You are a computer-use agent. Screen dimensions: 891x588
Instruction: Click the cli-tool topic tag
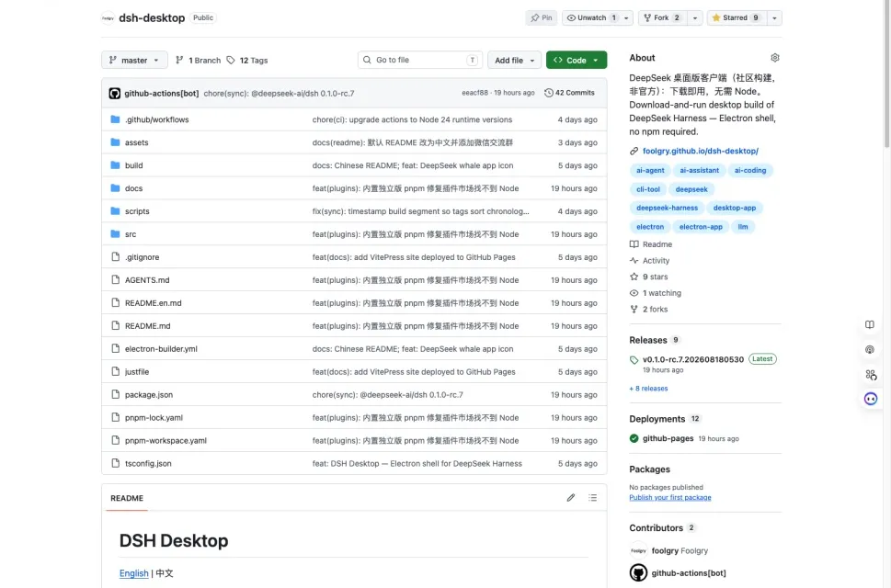[x=648, y=189]
